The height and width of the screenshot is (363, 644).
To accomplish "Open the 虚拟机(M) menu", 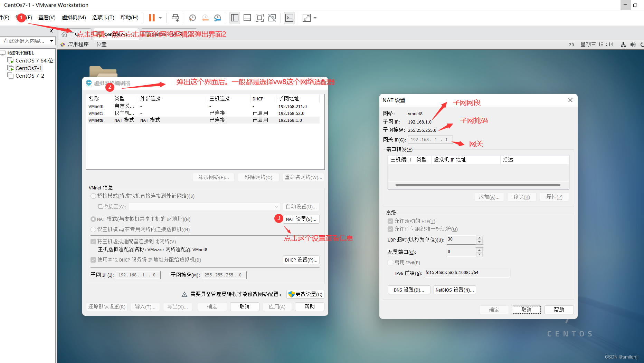I will click(x=74, y=18).
